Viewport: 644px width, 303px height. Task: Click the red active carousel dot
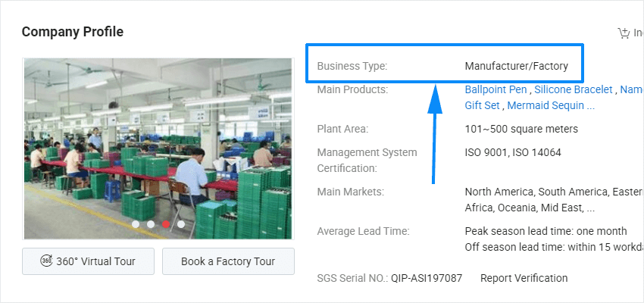pos(166,224)
